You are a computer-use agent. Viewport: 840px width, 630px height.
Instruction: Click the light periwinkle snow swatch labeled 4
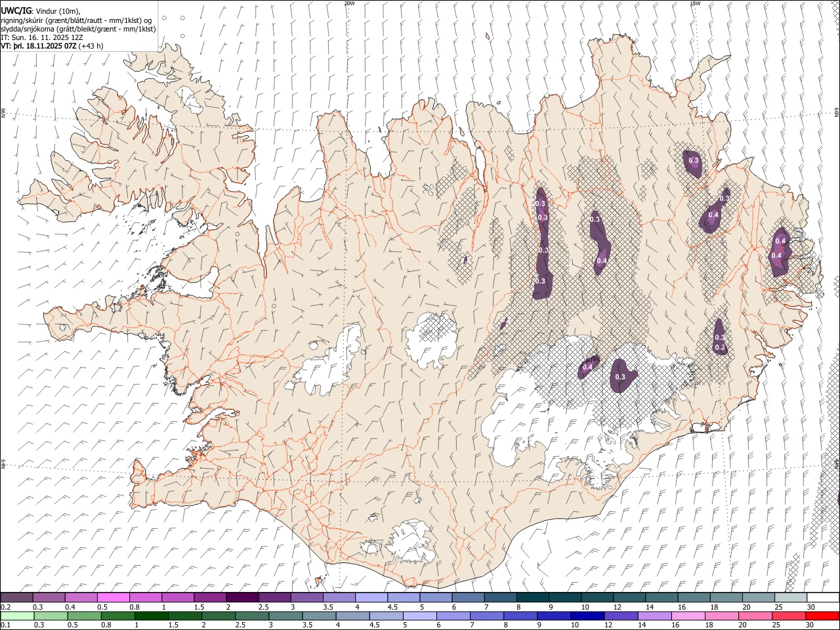tap(371, 597)
